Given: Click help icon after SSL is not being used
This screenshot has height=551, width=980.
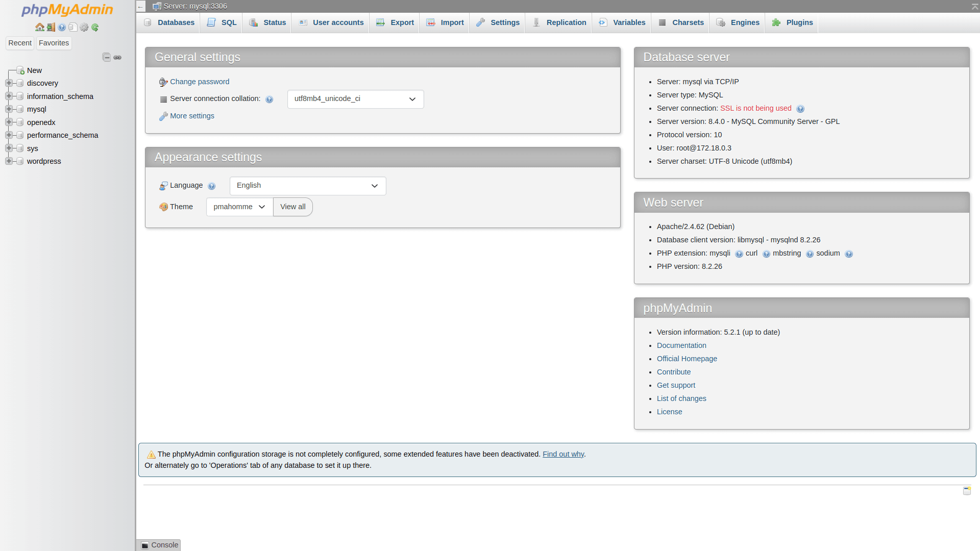Looking at the screenshot, I should pyautogui.click(x=800, y=109).
